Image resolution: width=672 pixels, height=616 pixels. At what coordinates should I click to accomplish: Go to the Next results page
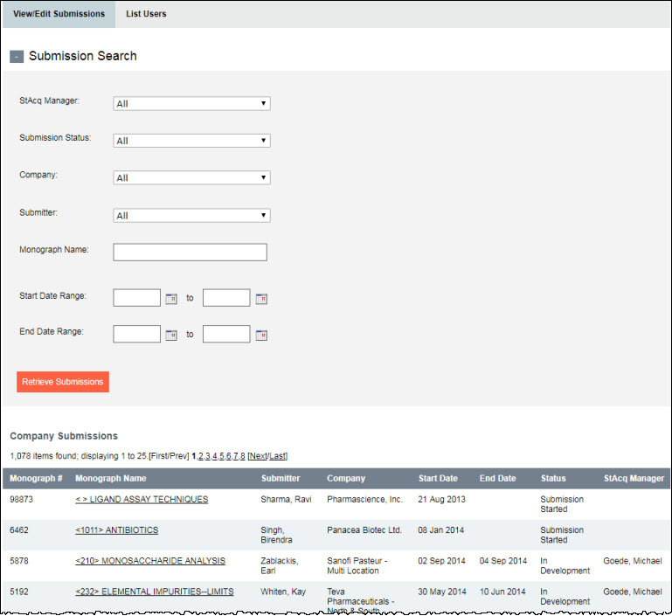pyautogui.click(x=257, y=456)
